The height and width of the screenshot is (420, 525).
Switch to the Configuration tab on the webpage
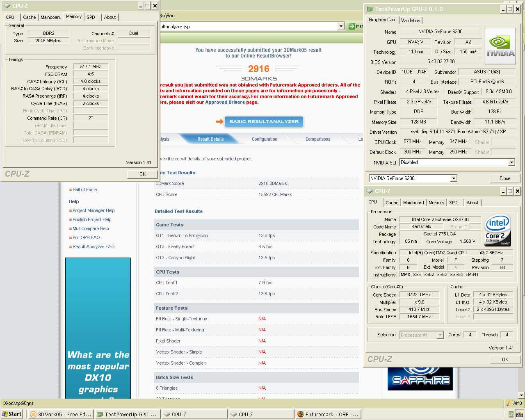point(265,139)
